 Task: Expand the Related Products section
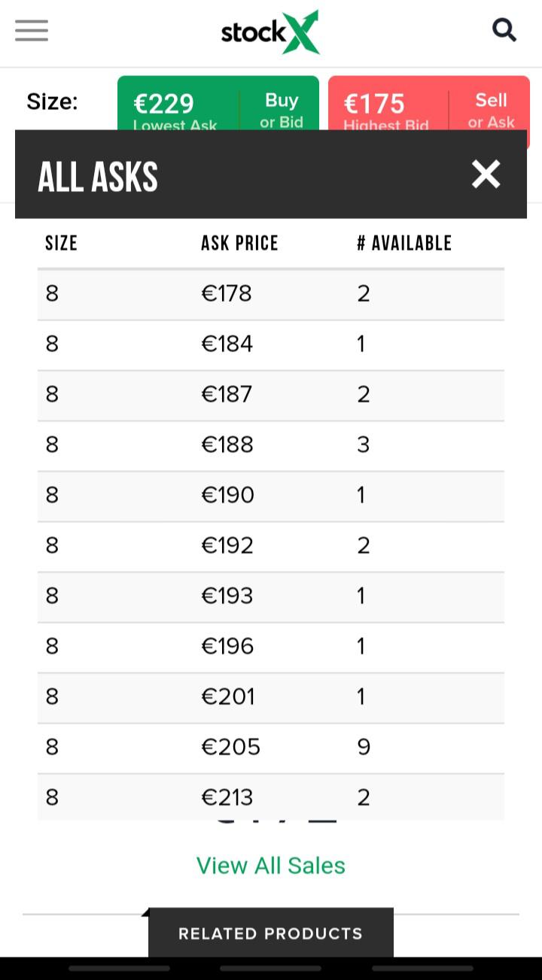270,933
